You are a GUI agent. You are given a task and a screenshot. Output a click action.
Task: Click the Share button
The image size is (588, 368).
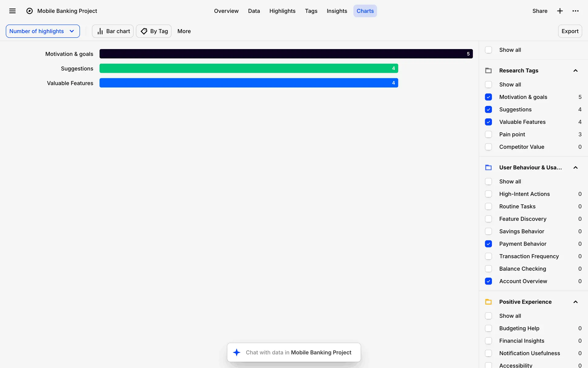540,11
